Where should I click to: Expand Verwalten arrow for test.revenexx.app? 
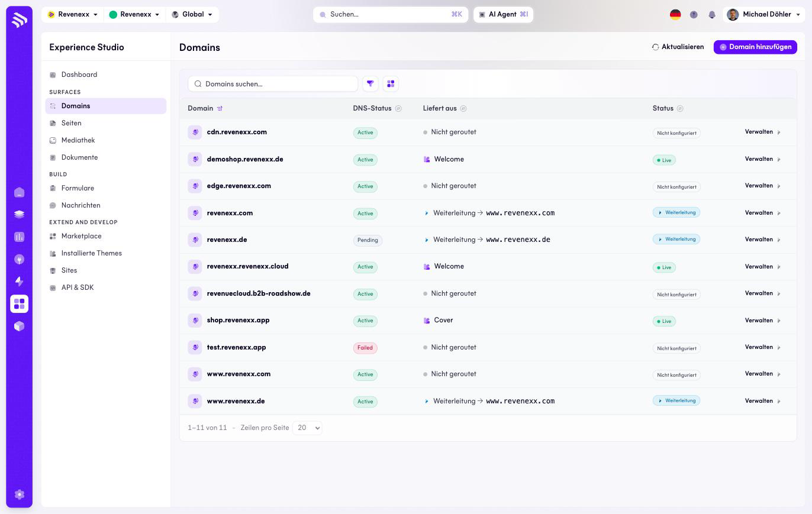pos(779,348)
